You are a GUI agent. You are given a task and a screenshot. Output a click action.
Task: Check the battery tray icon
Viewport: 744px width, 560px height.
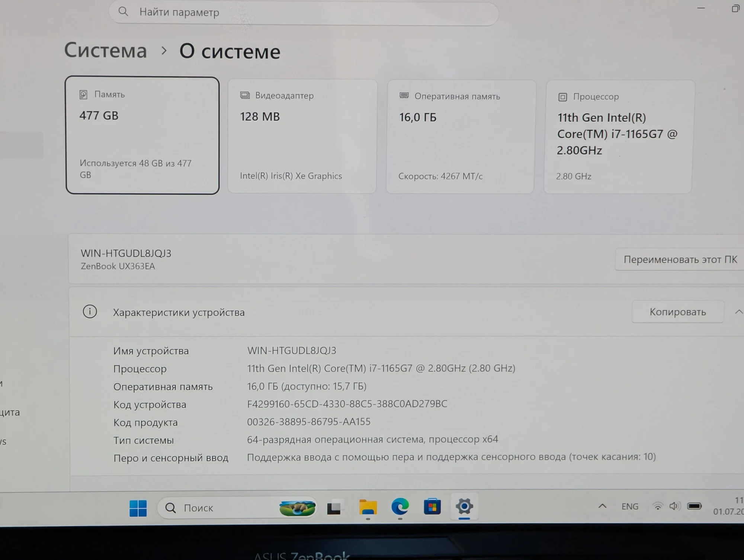pyautogui.click(x=694, y=506)
